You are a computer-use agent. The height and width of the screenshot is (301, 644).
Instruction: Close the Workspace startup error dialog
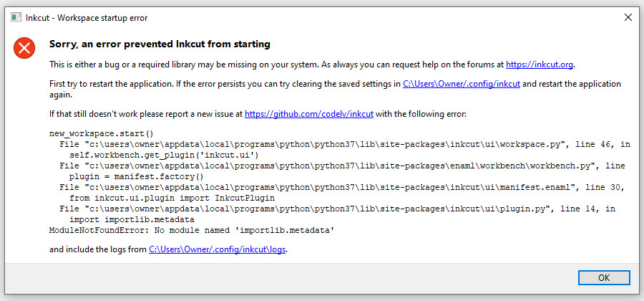(x=628, y=17)
